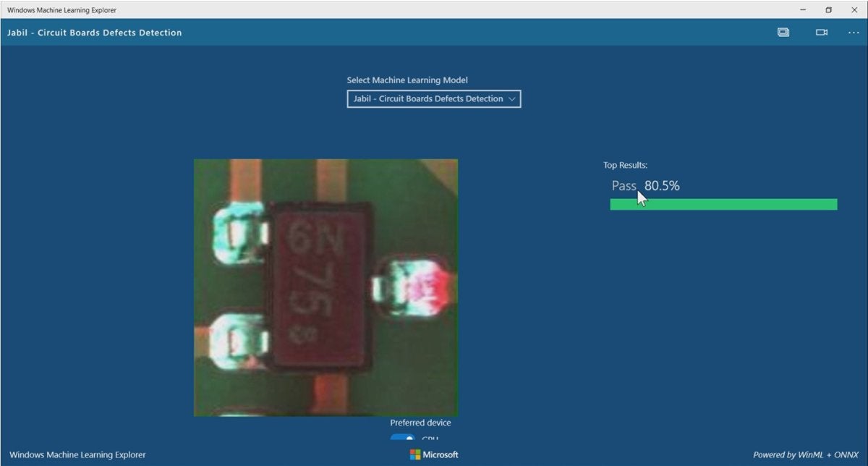
Task: Click the footer Windows Machine Learning Explorer text
Action: tap(77, 455)
